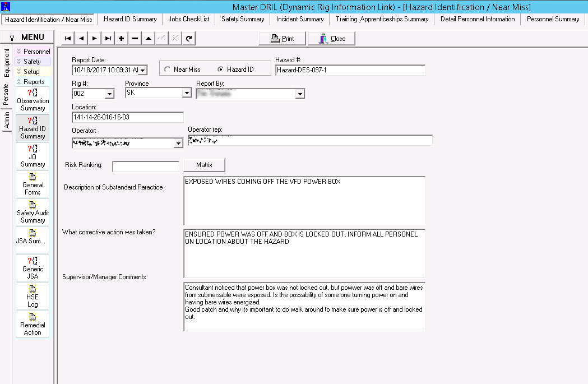Switch to Jobs CheckList tab
588x384 pixels.
(x=189, y=19)
